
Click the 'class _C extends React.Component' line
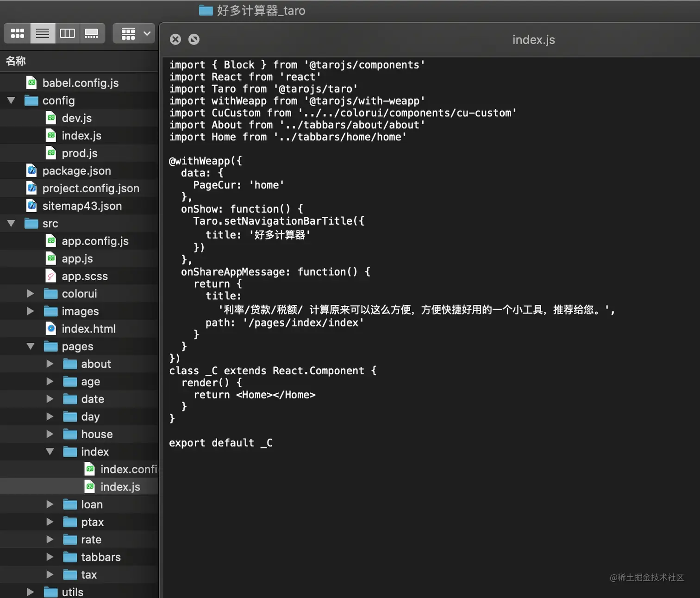click(273, 371)
